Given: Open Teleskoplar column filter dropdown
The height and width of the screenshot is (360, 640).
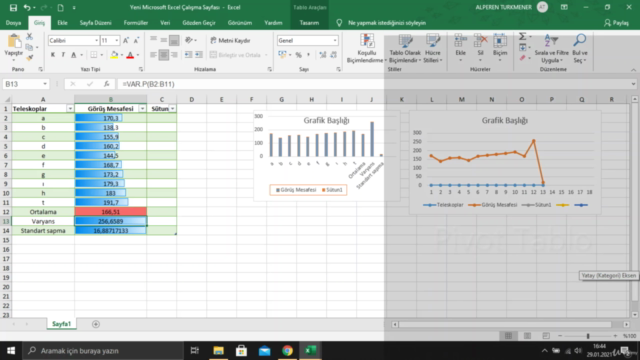Looking at the screenshot, I should 70,109.
